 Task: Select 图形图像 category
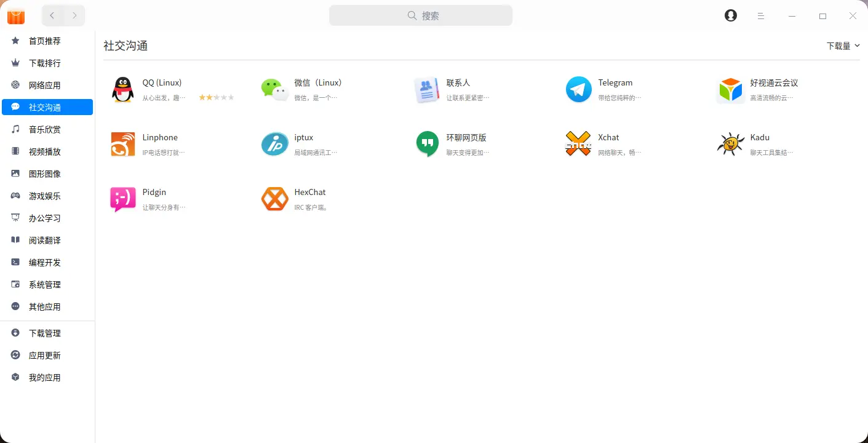point(47,174)
